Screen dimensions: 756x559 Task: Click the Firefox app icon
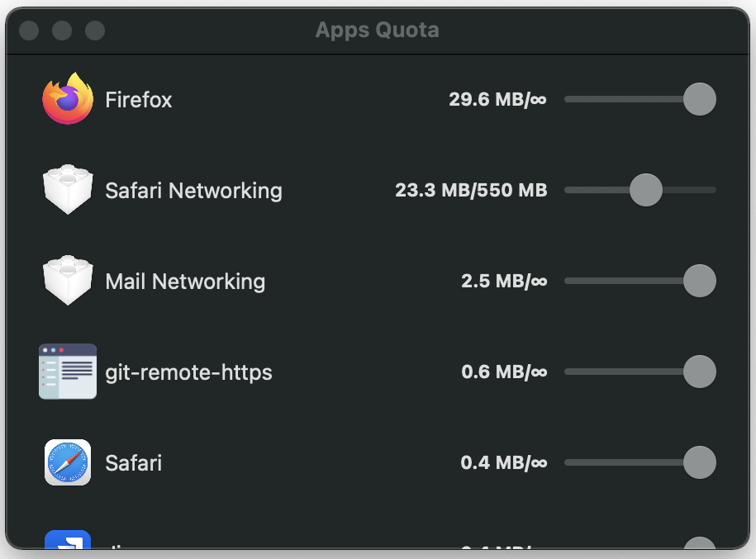[68, 99]
